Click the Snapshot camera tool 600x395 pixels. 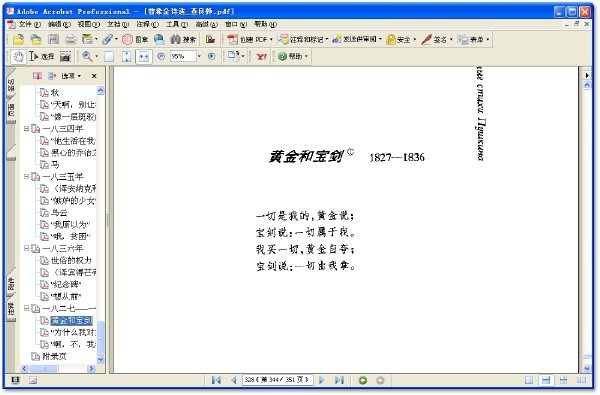tap(66, 57)
